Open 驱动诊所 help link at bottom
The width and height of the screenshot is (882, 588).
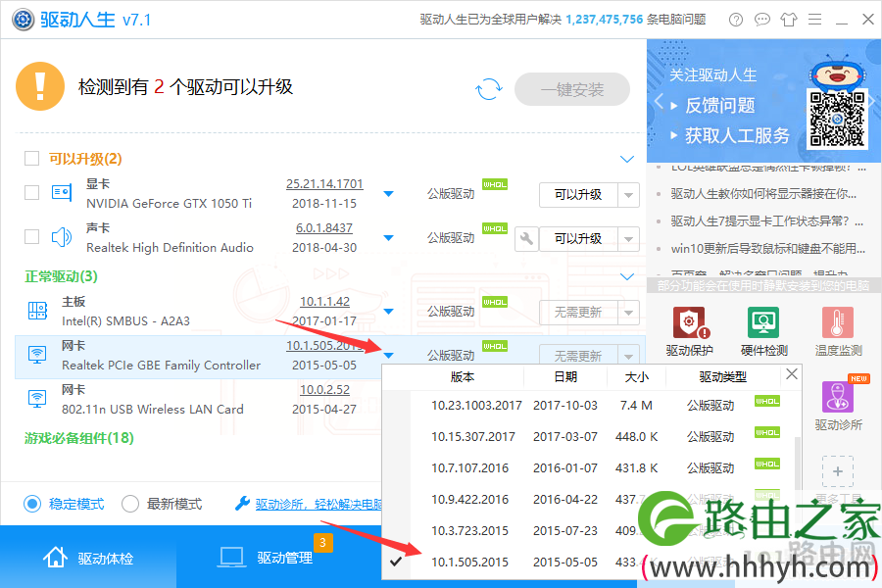click(318, 504)
